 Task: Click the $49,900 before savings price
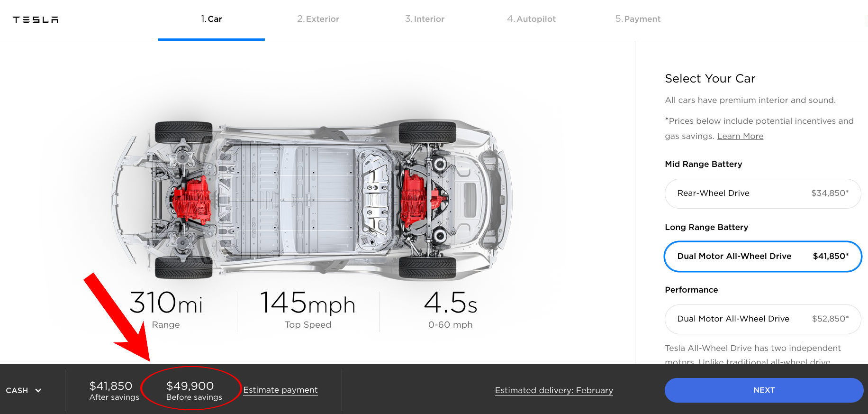pyautogui.click(x=190, y=386)
